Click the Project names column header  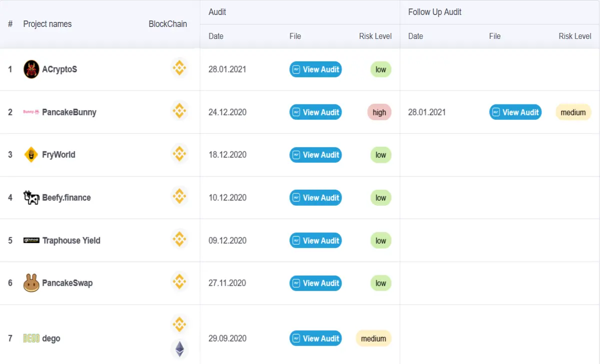[x=47, y=24]
